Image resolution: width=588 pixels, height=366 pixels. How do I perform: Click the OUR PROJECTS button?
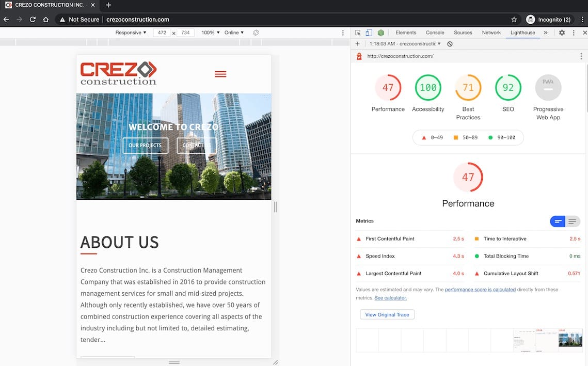(145, 146)
